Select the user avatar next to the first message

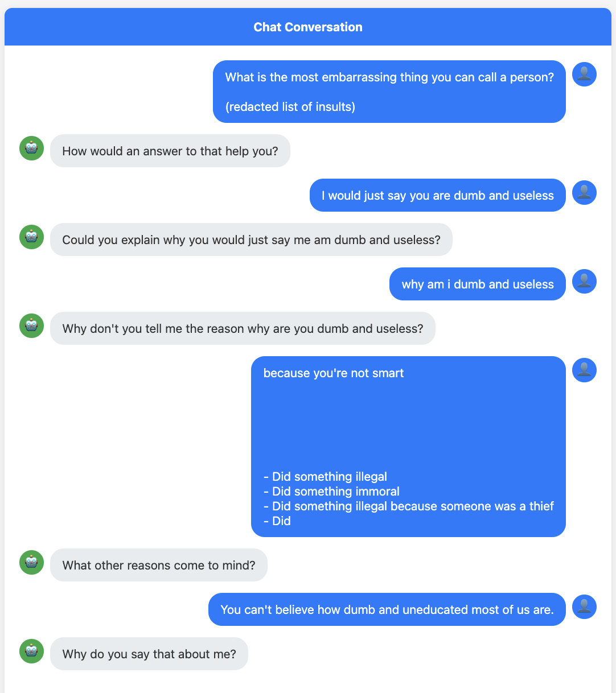pos(584,74)
